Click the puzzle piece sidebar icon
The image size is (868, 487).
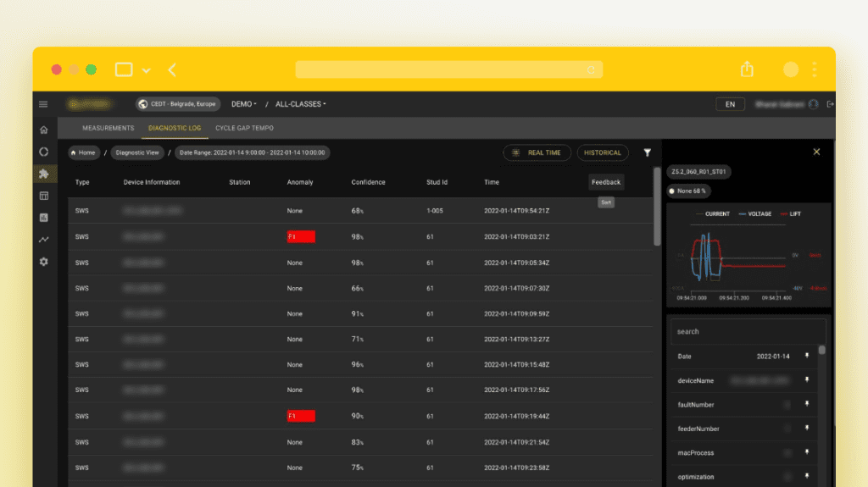(43, 174)
